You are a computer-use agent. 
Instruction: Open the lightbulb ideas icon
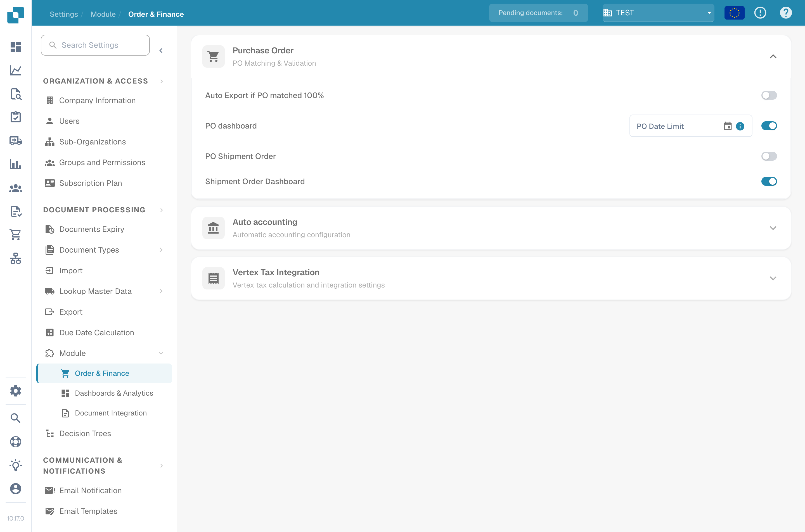tap(16, 465)
